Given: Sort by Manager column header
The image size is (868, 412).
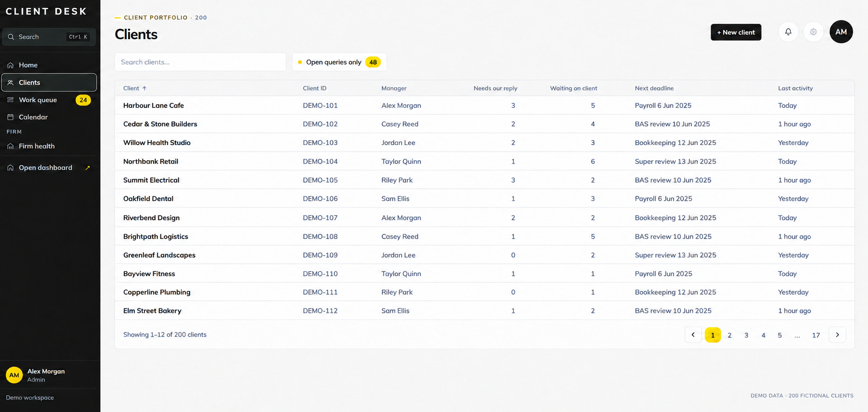Looking at the screenshot, I should pos(394,88).
